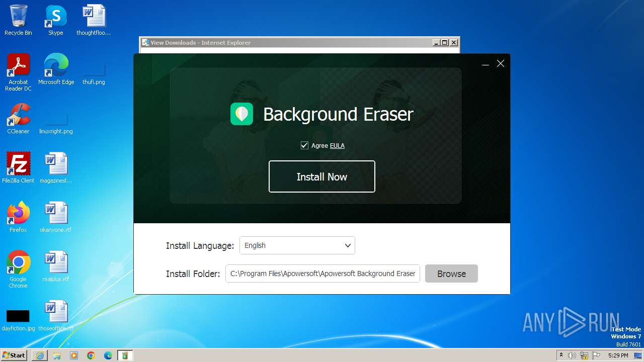Open the Skype desktop shortcut
Screen dimensions: 644x362
(x=56, y=20)
